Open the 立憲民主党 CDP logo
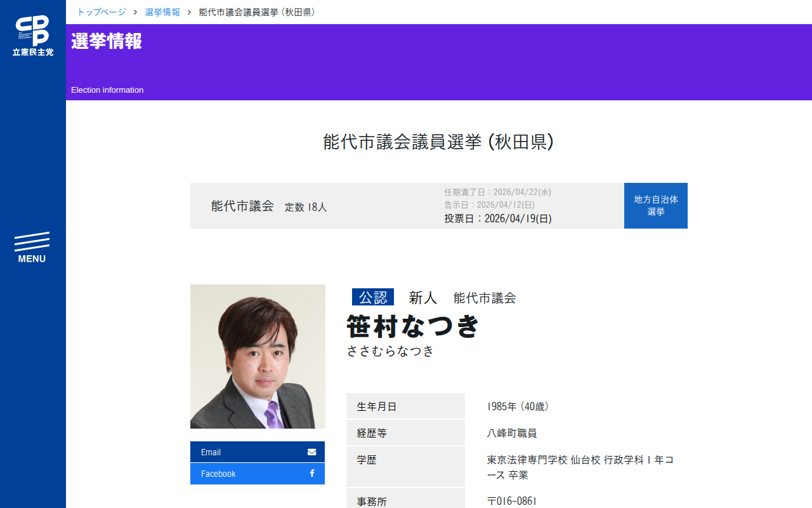812x508 pixels. pyautogui.click(x=32, y=36)
